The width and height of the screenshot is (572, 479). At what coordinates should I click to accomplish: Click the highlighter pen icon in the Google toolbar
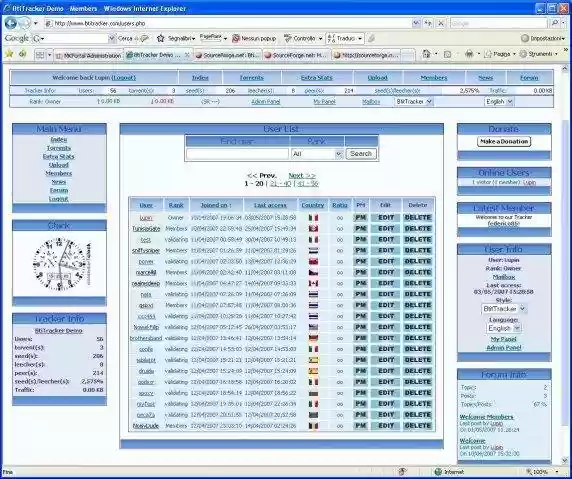pos(371,38)
